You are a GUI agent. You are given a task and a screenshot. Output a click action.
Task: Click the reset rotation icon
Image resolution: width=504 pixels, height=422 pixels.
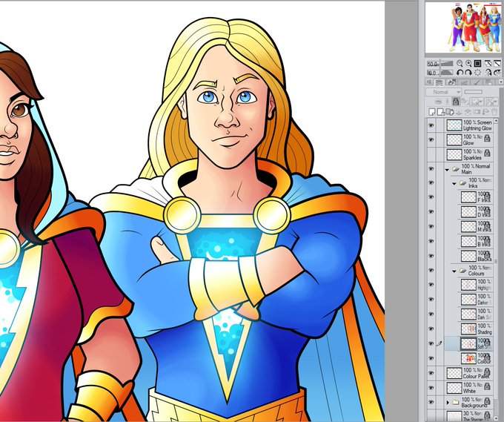(x=477, y=73)
